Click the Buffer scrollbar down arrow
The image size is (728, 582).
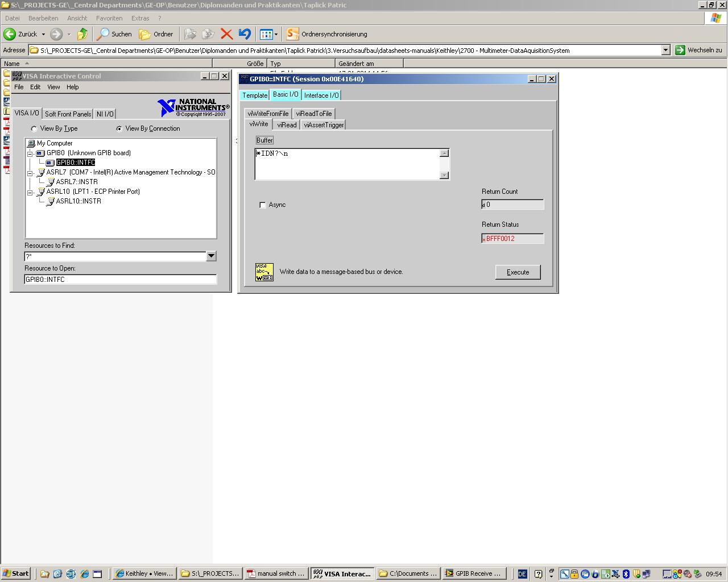pos(444,175)
